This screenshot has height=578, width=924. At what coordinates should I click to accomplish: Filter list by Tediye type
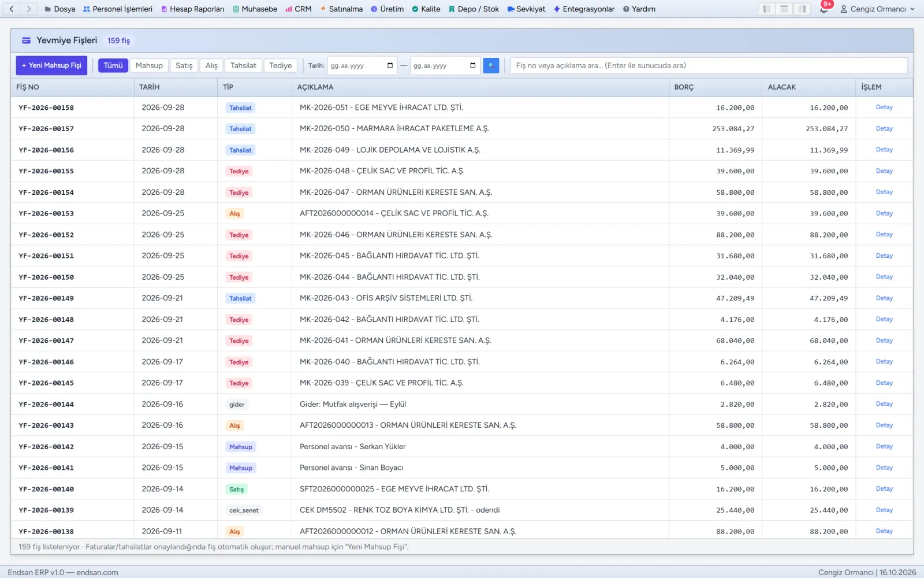point(281,65)
